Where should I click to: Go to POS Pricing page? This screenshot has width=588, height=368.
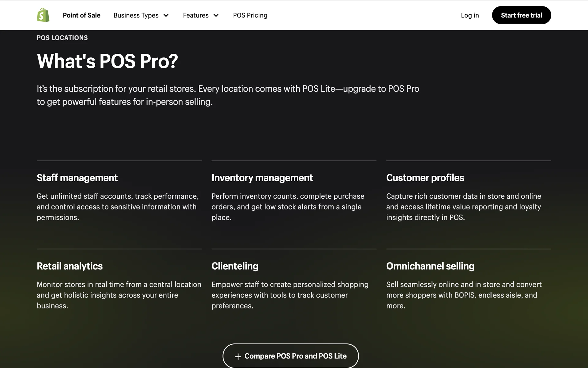pyautogui.click(x=250, y=15)
